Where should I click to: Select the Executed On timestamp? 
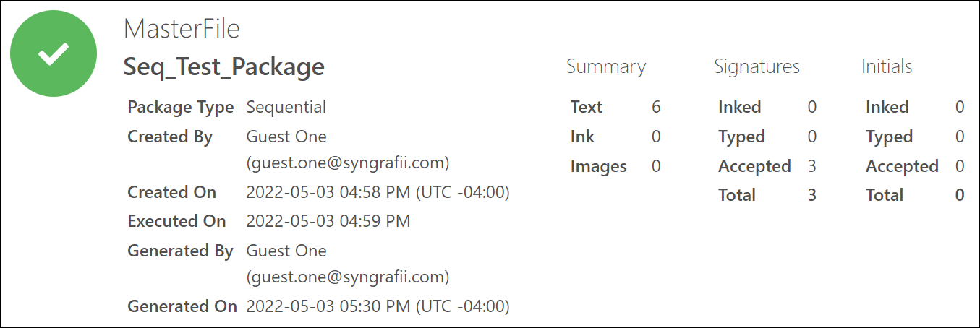(x=328, y=221)
